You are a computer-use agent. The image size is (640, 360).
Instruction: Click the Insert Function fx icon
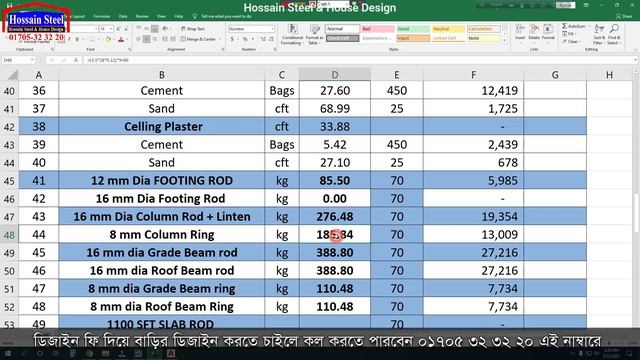tap(76, 60)
